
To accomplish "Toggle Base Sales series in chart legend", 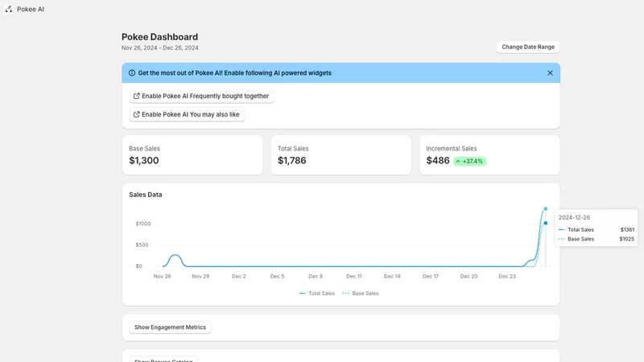I will click(x=361, y=294).
